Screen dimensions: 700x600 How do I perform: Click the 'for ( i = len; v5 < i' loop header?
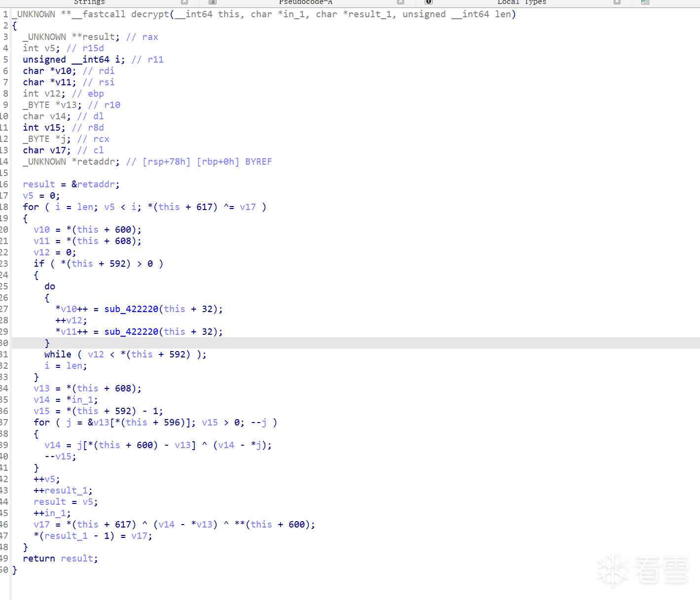pyautogui.click(x=145, y=207)
